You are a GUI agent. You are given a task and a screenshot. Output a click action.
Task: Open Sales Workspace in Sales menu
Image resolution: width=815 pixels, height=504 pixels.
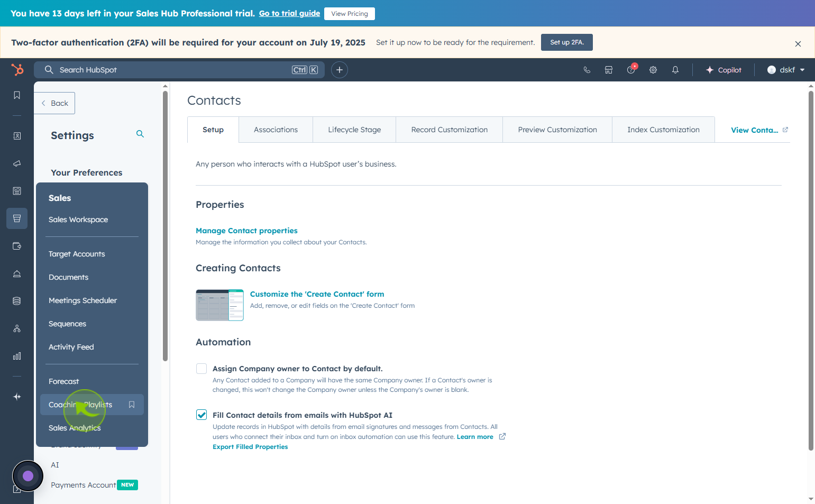[78, 219]
